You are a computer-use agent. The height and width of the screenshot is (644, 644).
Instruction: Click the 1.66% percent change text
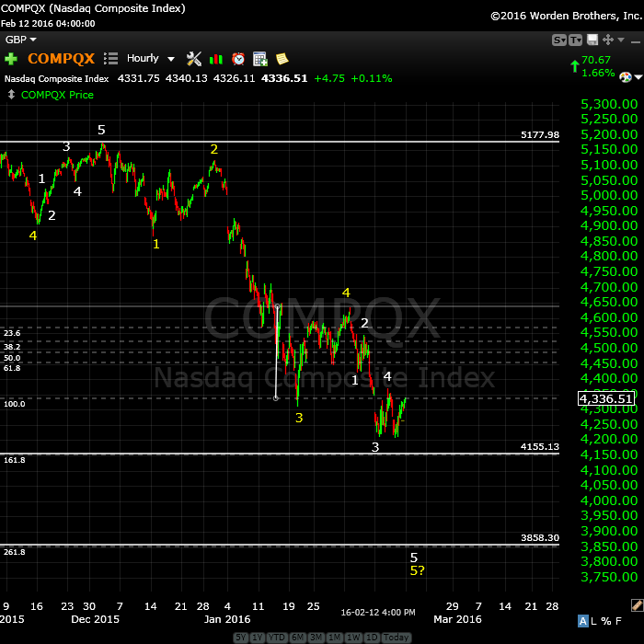pos(598,73)
